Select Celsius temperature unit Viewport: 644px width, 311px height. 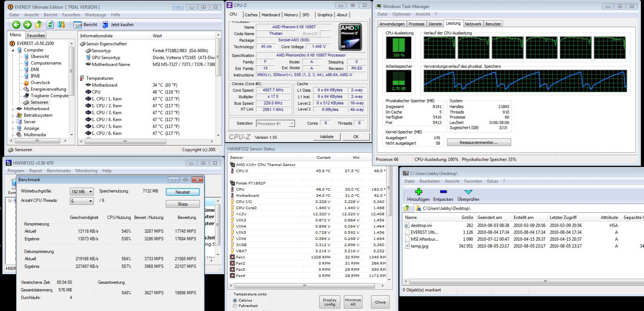(x=235, y=300)
